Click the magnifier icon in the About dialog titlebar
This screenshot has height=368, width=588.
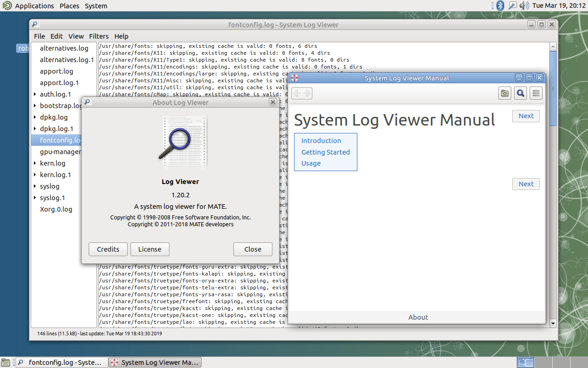tap(87, 102)
